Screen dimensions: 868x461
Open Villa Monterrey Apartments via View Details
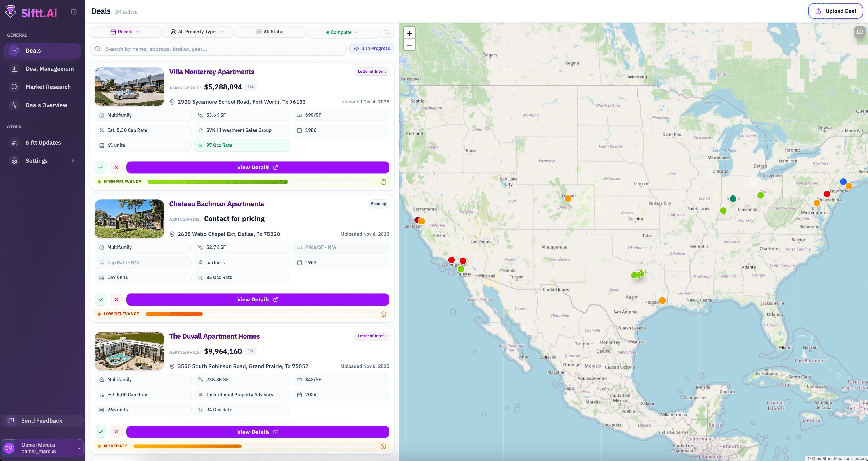pos(257,167)
